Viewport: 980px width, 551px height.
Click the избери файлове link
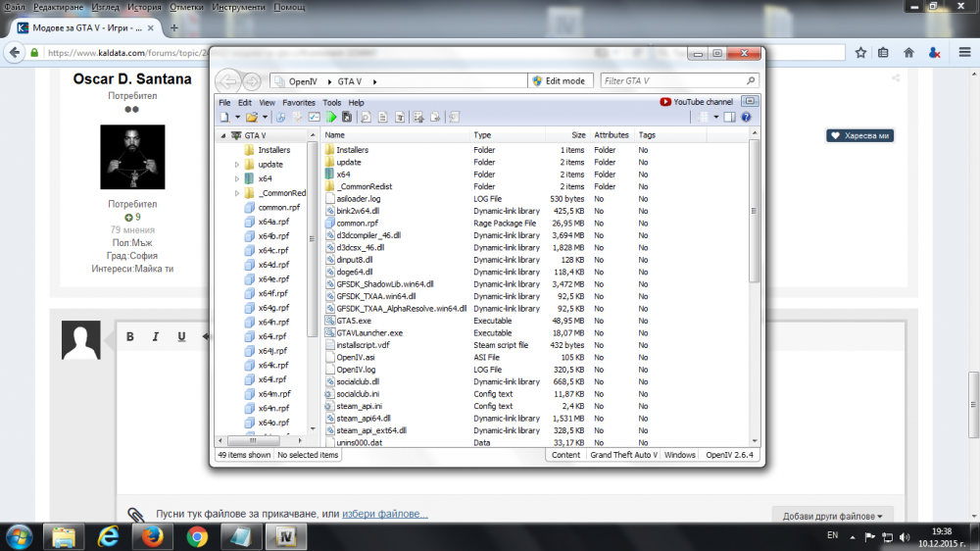(x=385, y=514)
